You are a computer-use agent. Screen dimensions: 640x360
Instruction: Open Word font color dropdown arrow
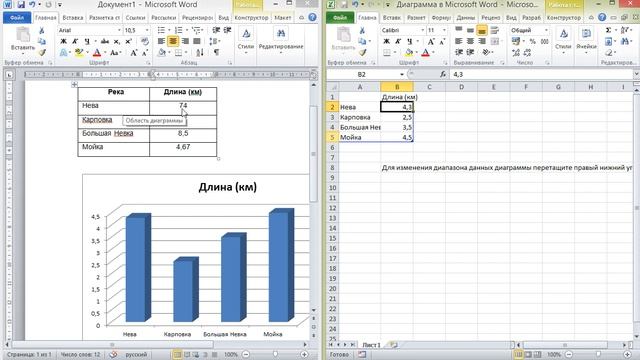[x=105, y=53]
